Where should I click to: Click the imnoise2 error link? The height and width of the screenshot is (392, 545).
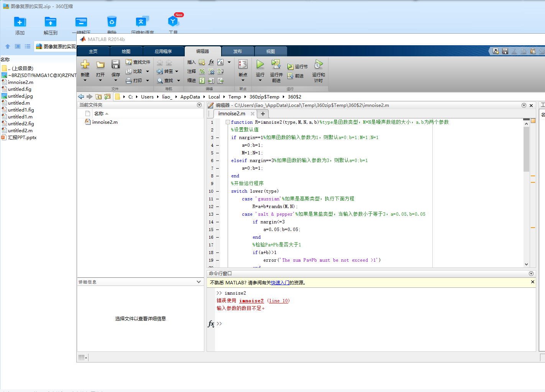point(251,301)
